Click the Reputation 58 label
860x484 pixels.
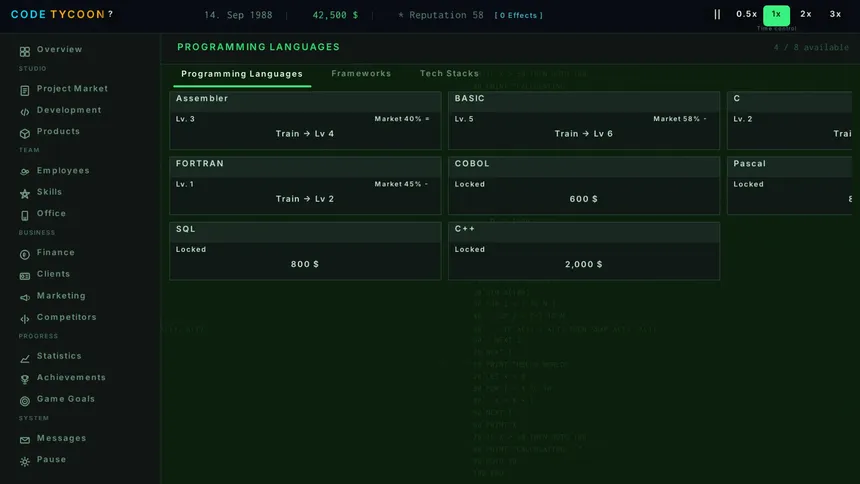click(446, 15)
